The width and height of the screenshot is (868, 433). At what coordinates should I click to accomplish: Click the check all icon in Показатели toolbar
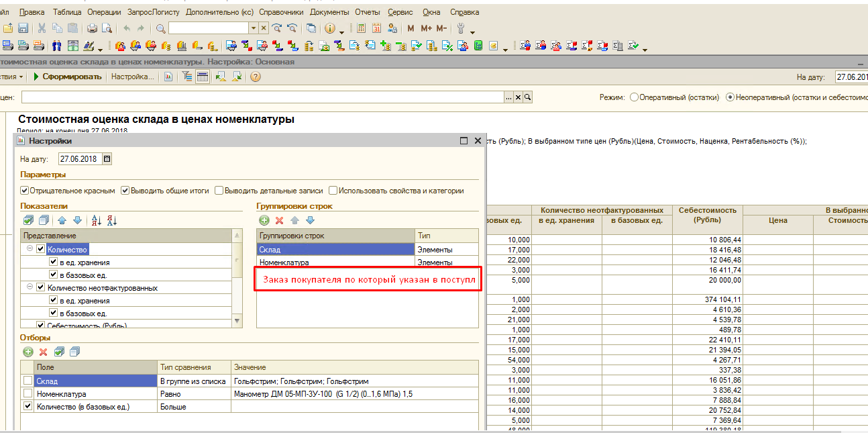tap(28, 220)
